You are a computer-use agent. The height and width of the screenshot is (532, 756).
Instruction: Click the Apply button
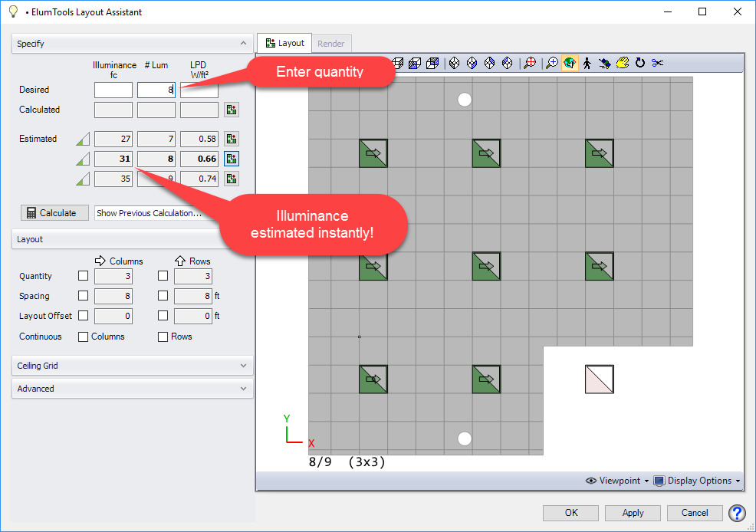(633, 513)
